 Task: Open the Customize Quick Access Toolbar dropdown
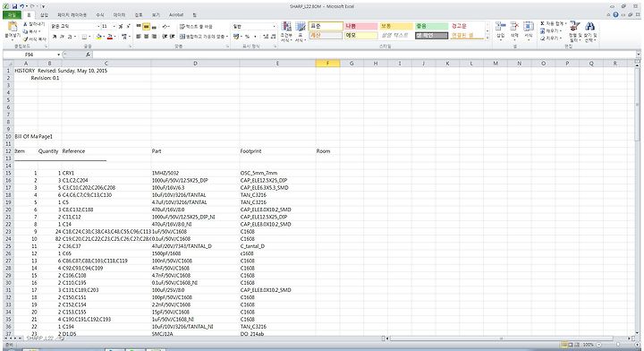coord(44,6)
